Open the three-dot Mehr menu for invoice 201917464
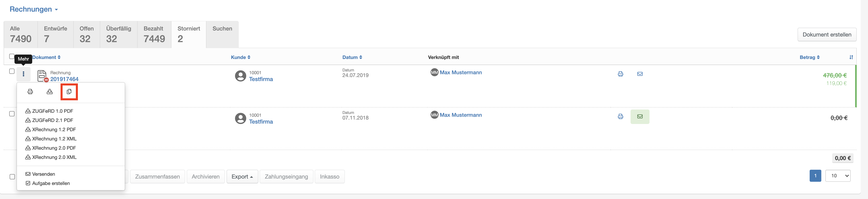The height and width of the screenshot is (199, 868). click(24, 74)
